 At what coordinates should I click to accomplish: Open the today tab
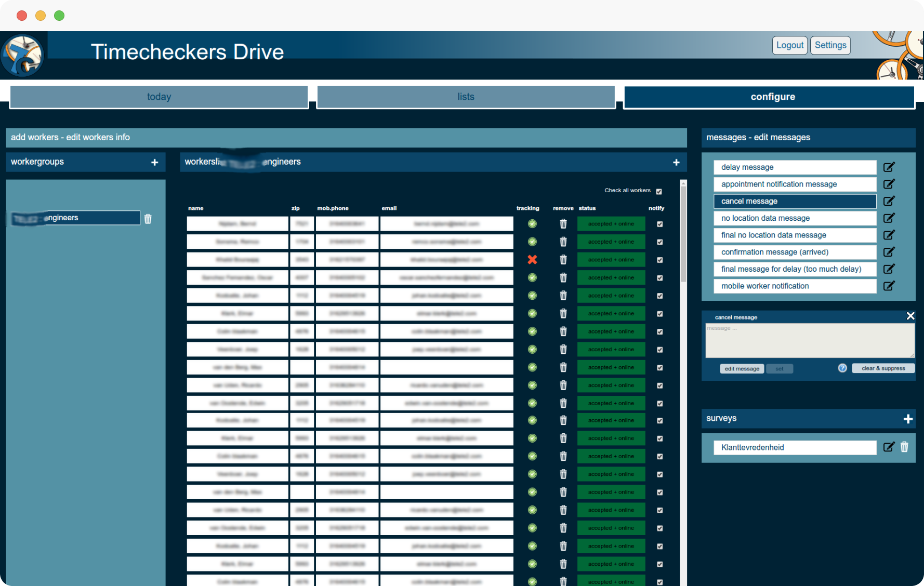[159, 97]
